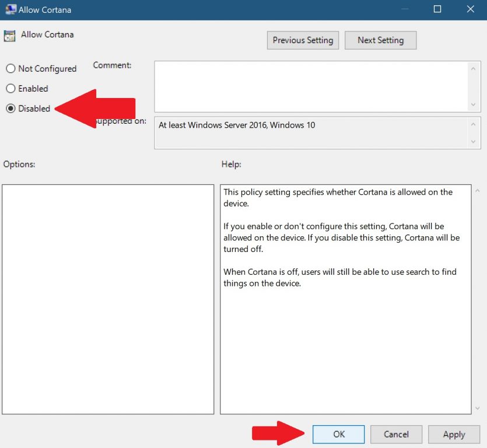The image size is (487, 448).
Task: Click the Supported on scroll down arrow
Action: 473,142
